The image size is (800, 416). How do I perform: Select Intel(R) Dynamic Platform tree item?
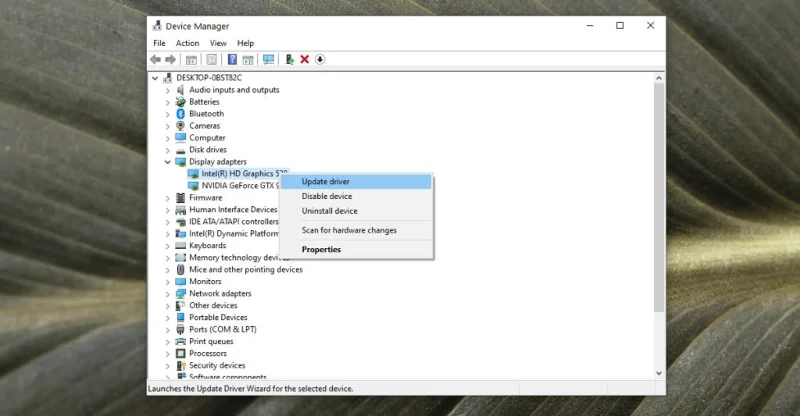[234, 234]
